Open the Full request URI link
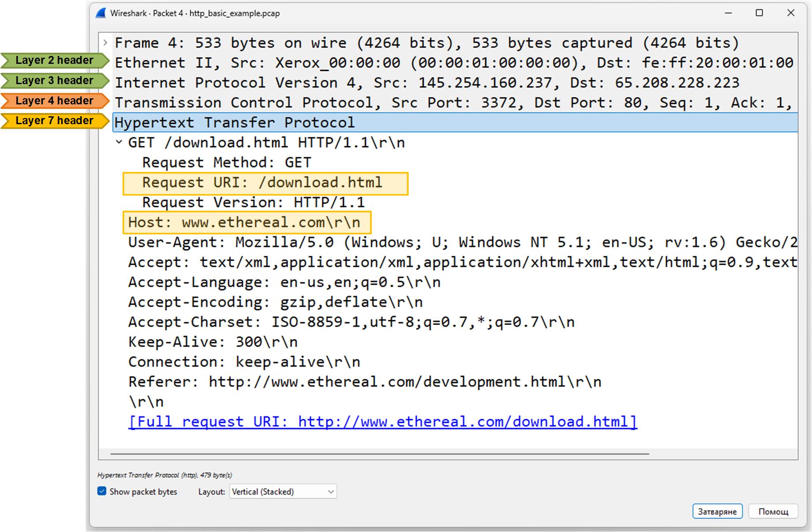 click(382, 422)
